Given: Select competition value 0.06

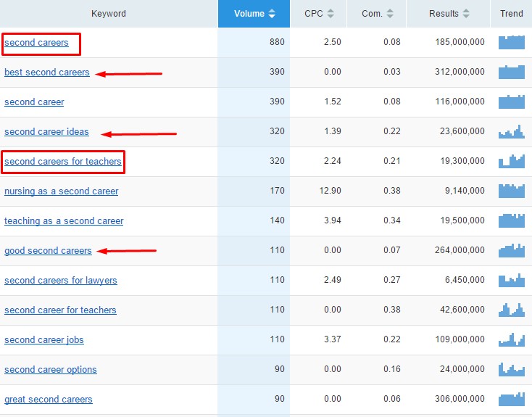Looking at the screenshot, I should click(392, 399).
